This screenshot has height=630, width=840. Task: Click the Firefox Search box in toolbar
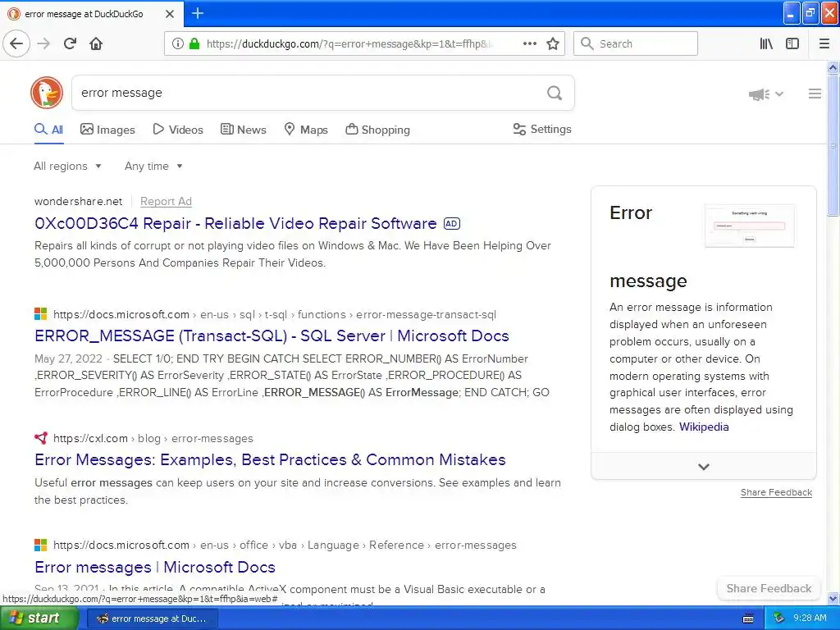pos(636,43)
